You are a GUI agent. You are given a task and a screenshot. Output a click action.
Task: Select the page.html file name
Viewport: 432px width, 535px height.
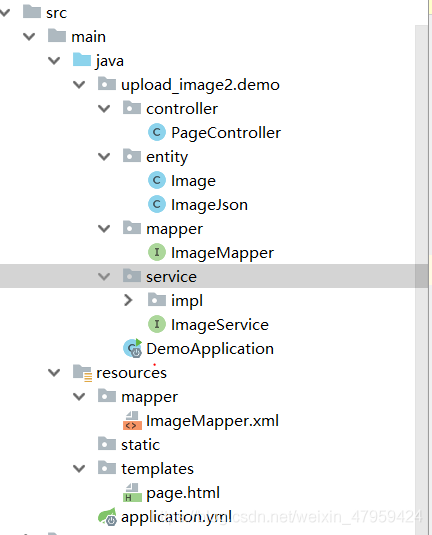[x=183, y=493]
